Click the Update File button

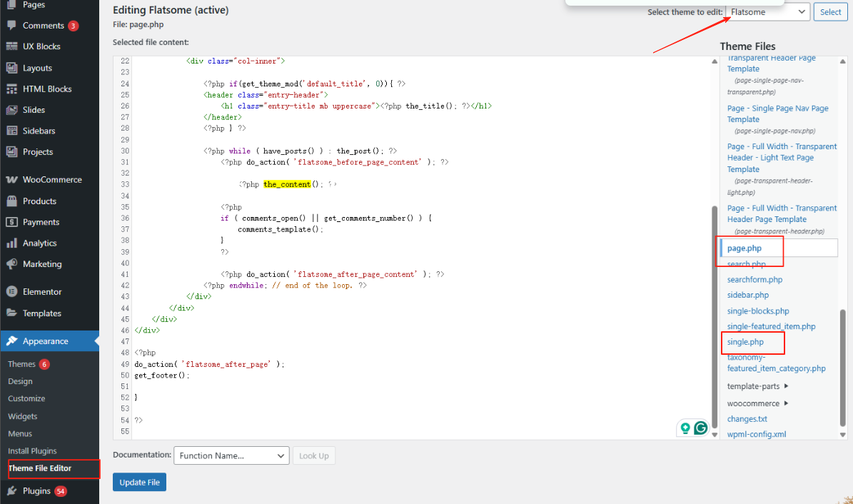[139, 482]
